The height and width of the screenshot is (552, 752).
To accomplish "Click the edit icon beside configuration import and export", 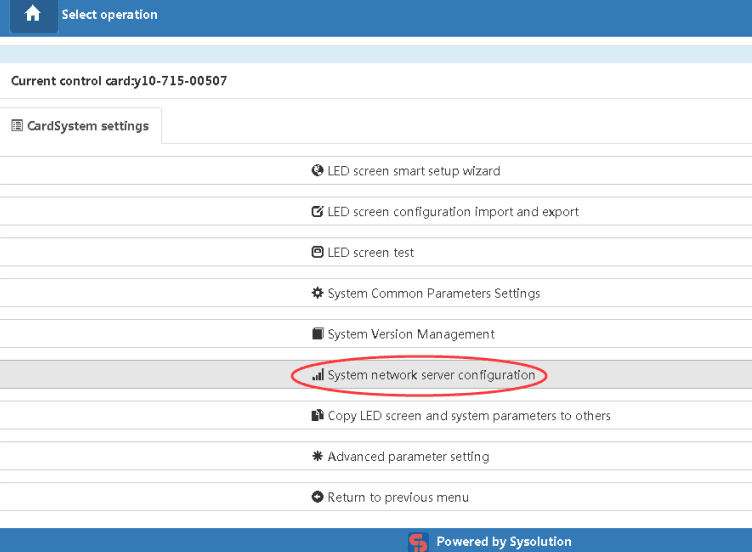I will pos(318,212).
